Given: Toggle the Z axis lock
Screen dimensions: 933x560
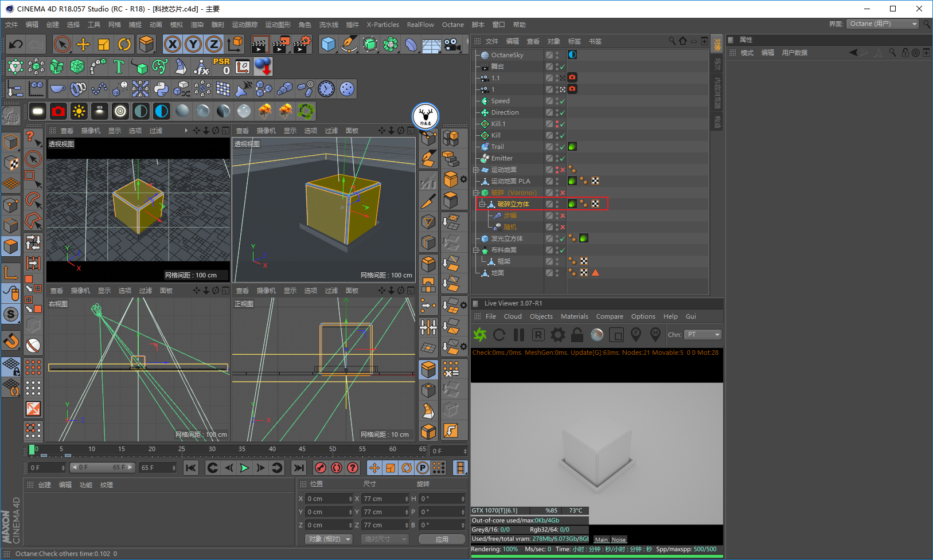Looking at the screenshot, I should pos(213,44).
